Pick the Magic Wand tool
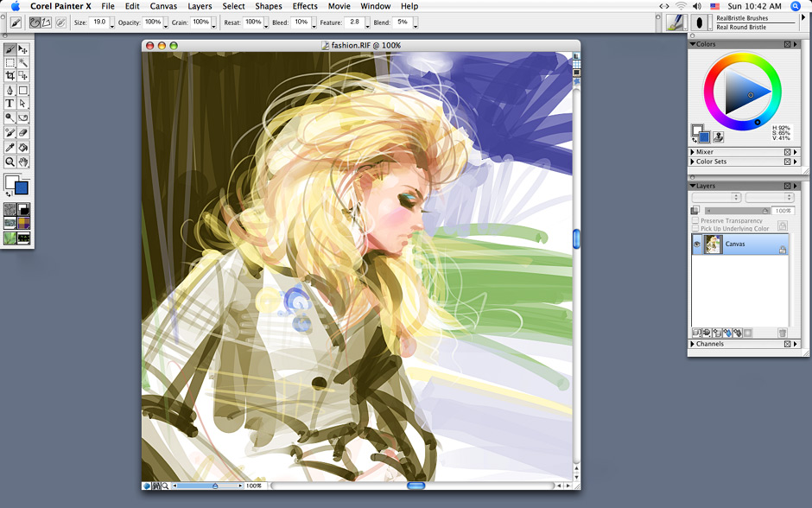Screen dimensions: 812x508 [x=23, y=63]
